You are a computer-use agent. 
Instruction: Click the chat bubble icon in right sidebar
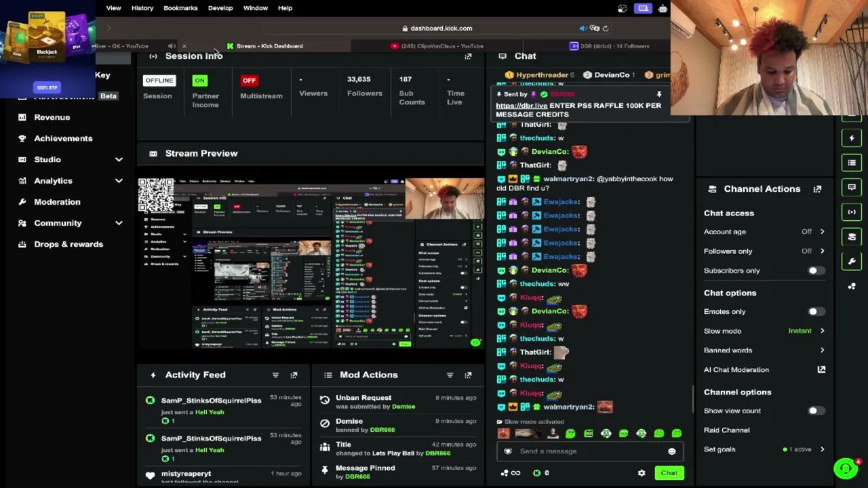tap(852, 187)
